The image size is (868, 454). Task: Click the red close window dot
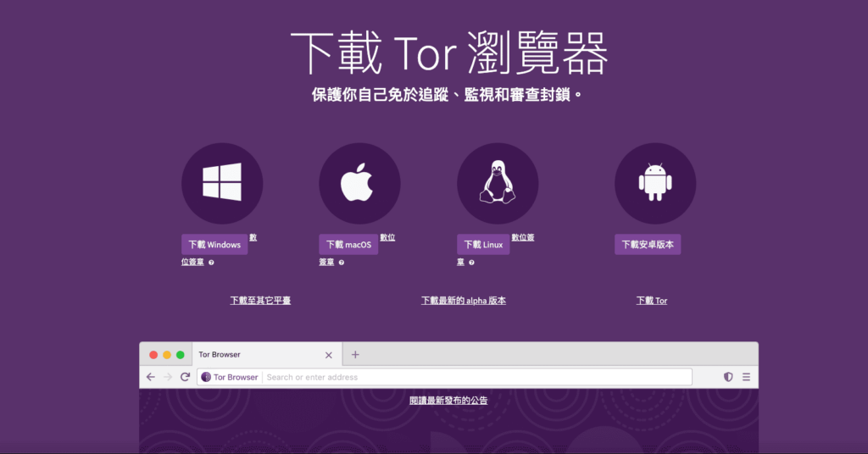point(153,355)
